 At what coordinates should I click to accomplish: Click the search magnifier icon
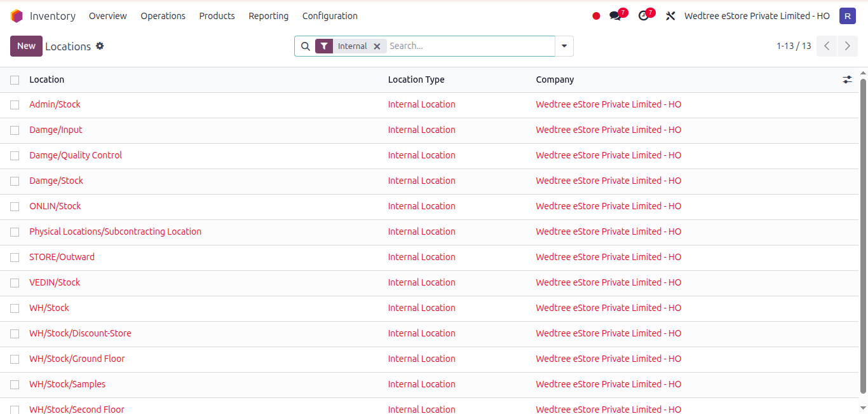(x=306, y=46)
